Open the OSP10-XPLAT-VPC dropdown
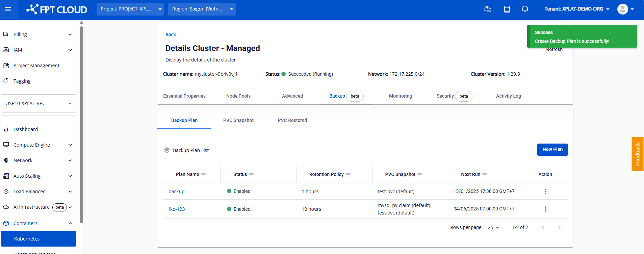Image resolution: width=644 pixels, height=254 pixels. click(x=38, y=103)
